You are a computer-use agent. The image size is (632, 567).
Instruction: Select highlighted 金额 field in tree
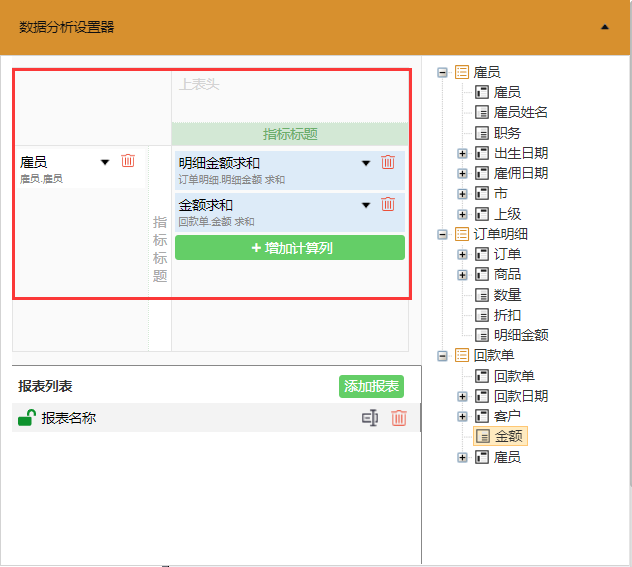500,436
